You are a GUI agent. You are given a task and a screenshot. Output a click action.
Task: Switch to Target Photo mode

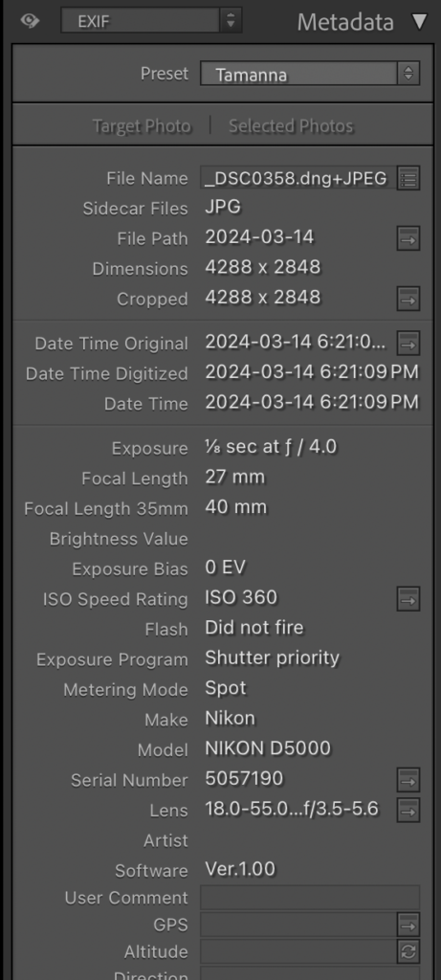(x=142, y=125)
